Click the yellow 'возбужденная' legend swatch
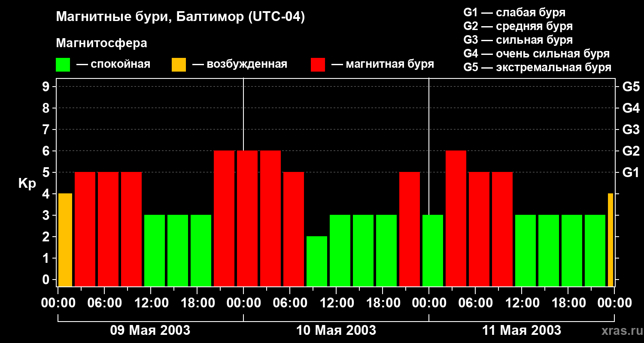Screen dimensions: 644x343 [179, 65]
